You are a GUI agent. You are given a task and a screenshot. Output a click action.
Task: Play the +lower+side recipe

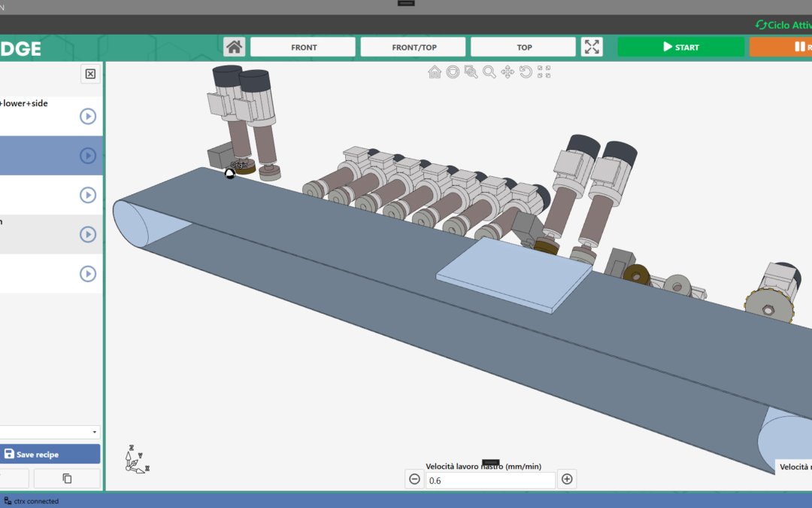88,117
